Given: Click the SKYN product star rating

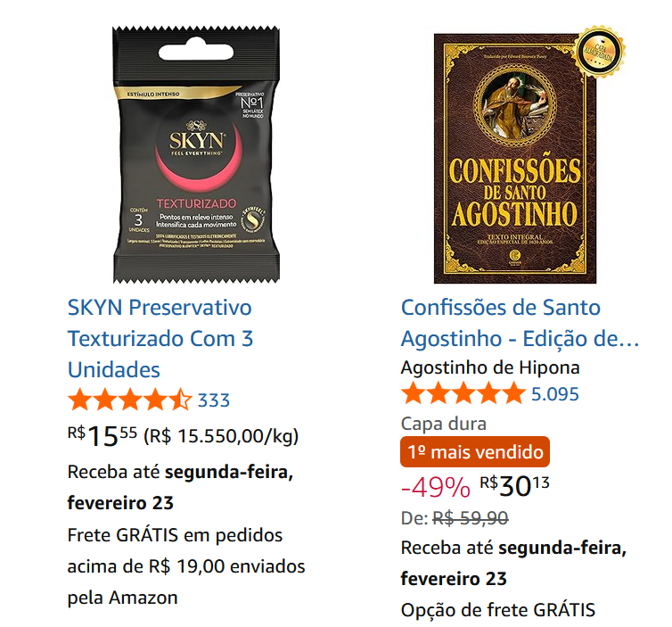Looking at the screenshot, I should 130,400.
